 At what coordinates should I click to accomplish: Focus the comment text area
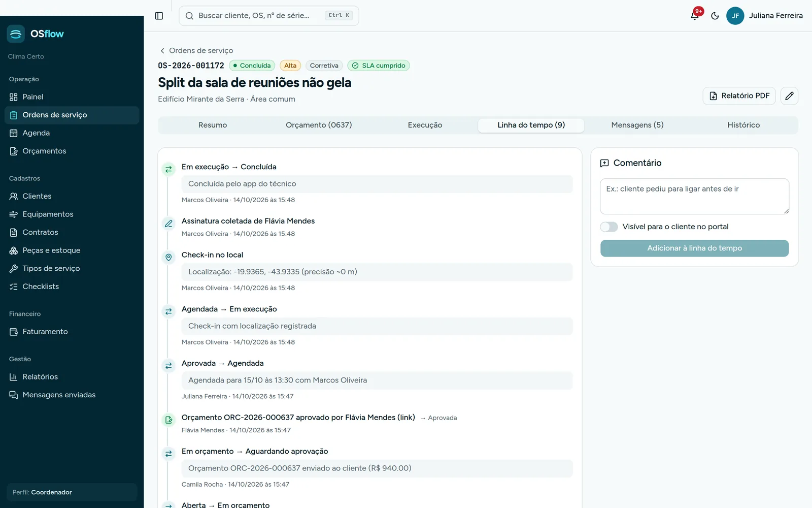(x=694, y=196)
